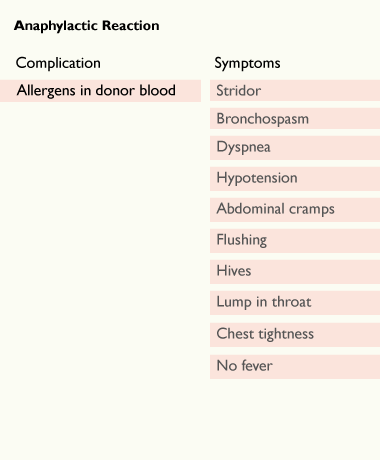380x460 pixels.
Task: Select the Hives symptom row
Action: click(295, 272)
